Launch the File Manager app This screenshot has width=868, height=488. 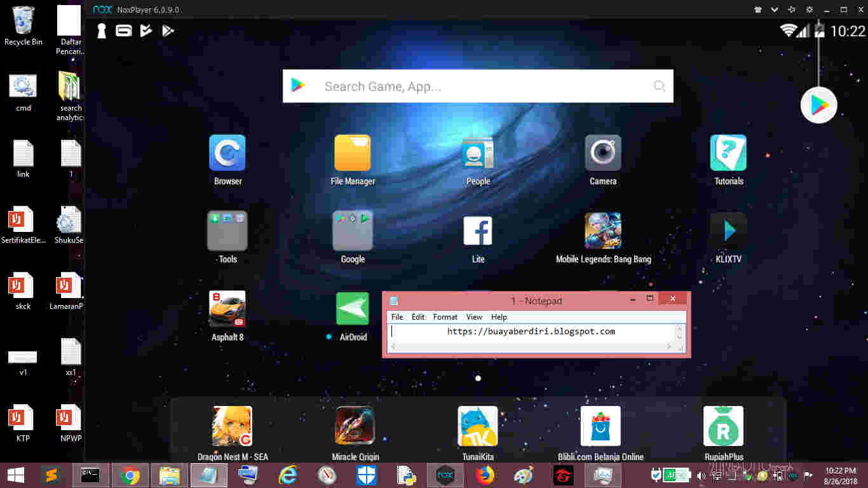pyautogui.click(x=353, y=153)
